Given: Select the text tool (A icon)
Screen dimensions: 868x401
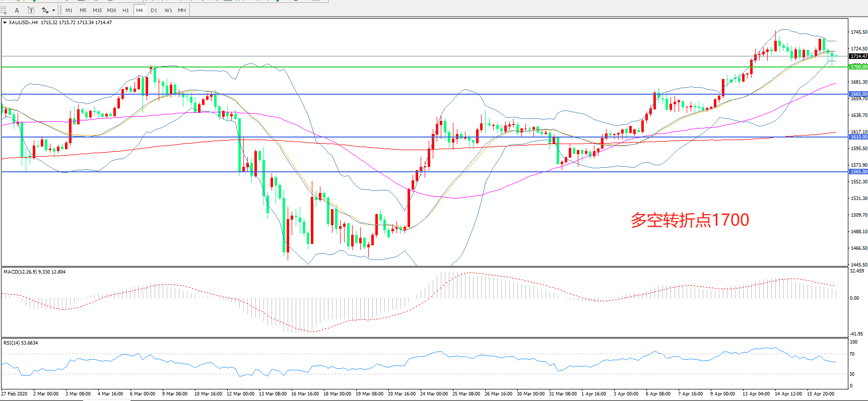Looking at the screenshot, I should [x=17, y=10].
